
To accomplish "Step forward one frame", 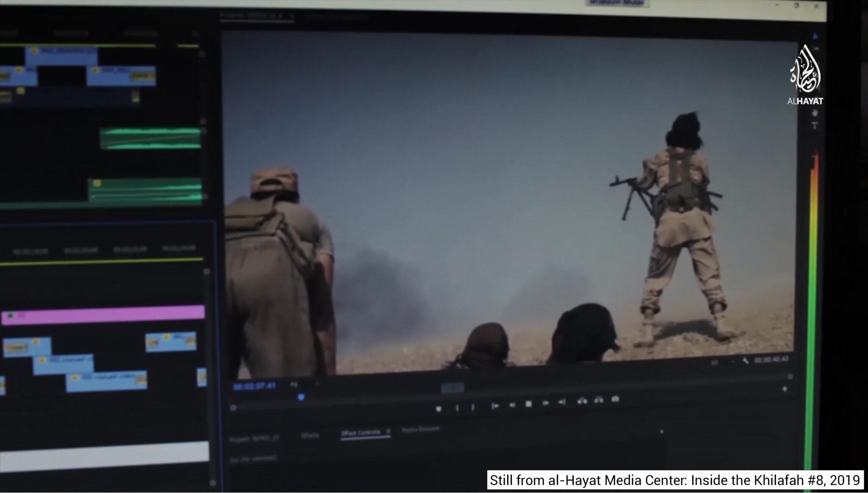I will (x=545, y=403).
